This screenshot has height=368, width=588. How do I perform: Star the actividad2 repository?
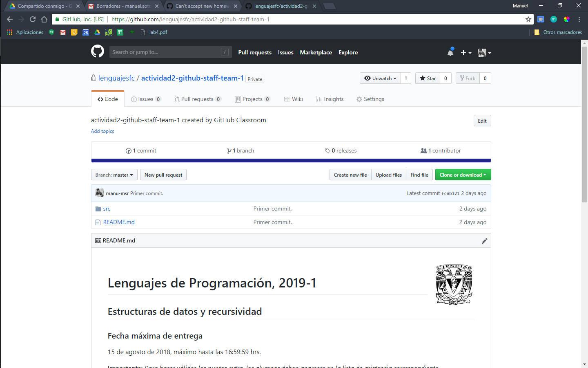427,78
